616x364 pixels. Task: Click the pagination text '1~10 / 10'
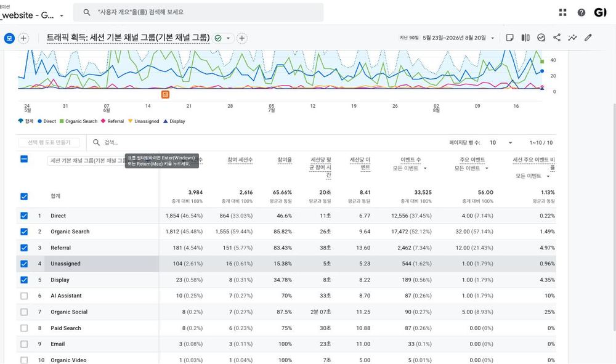(x=541, y=142)
